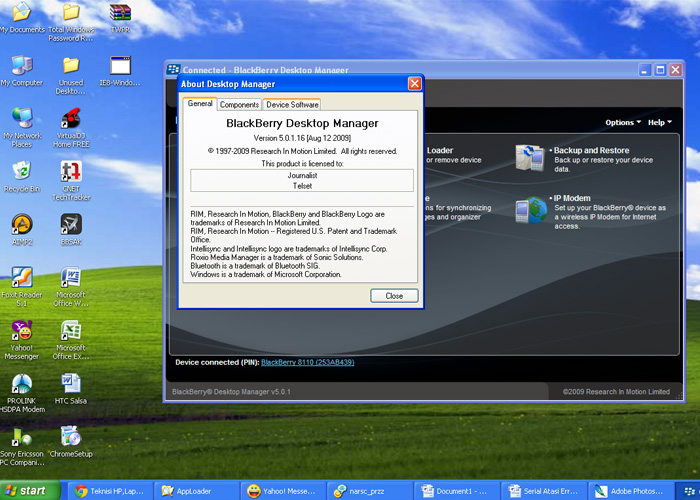The image size is (700, 500).
Task: Launch the VirtualDJ Home FREE shortcut
Action: pos(71,116)
